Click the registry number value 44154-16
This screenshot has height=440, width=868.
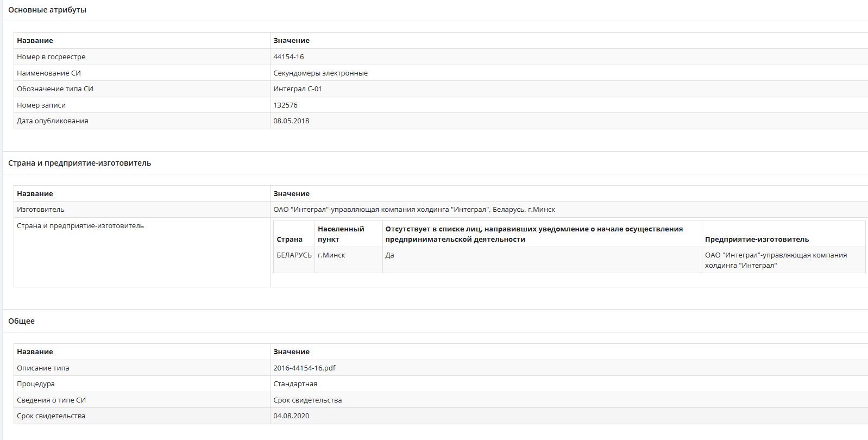click(288, 57)
